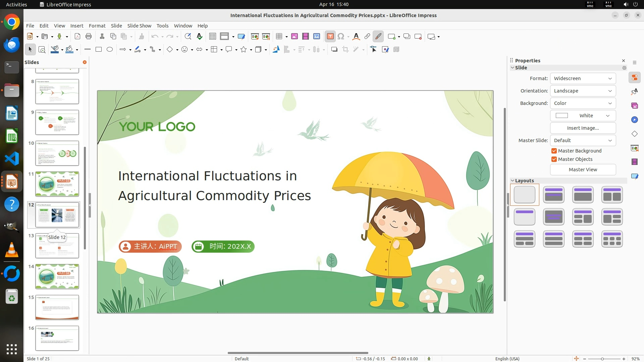
Task: Open the White background color picker
Action: tap(583, 116)
